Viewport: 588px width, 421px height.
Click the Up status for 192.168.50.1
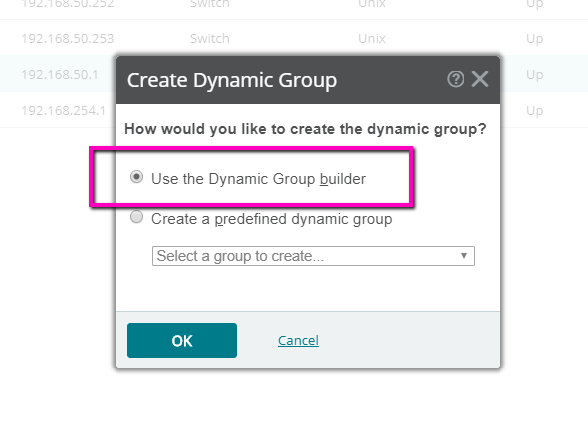[x=535, y=75]
